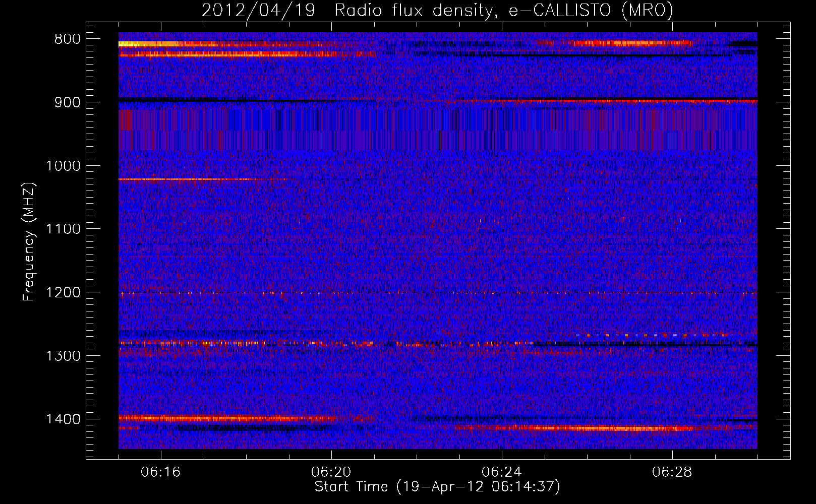
Task: Click the 800 frequency tick label
Action: (67, 39)
